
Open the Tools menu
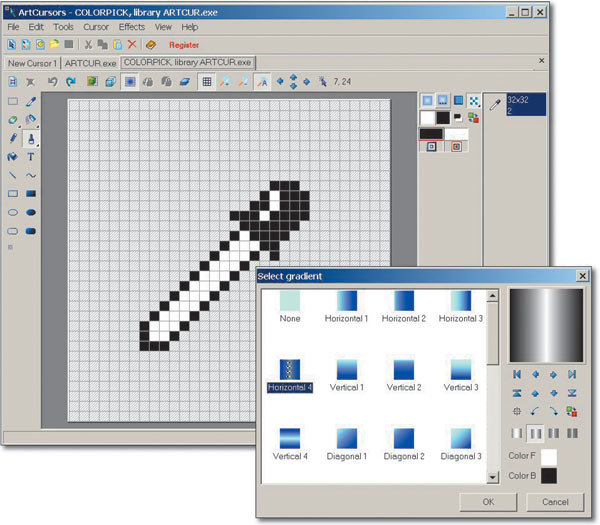(x=63, y=27)
